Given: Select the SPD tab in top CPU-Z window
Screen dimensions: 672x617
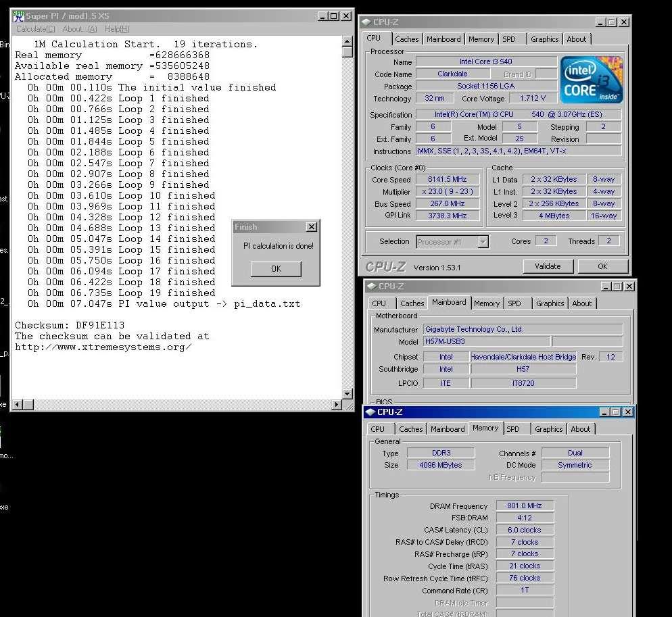Looking at the screenshot, I should tap(509, 39).
